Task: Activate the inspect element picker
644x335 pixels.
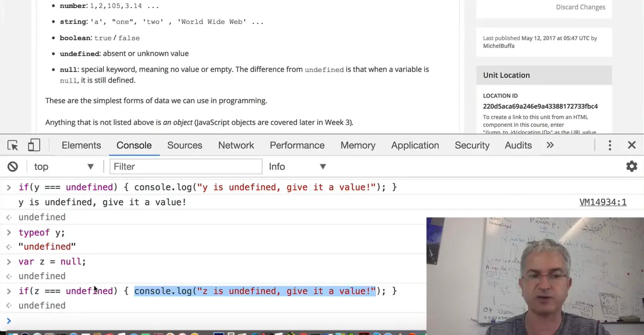Action: 13,146
